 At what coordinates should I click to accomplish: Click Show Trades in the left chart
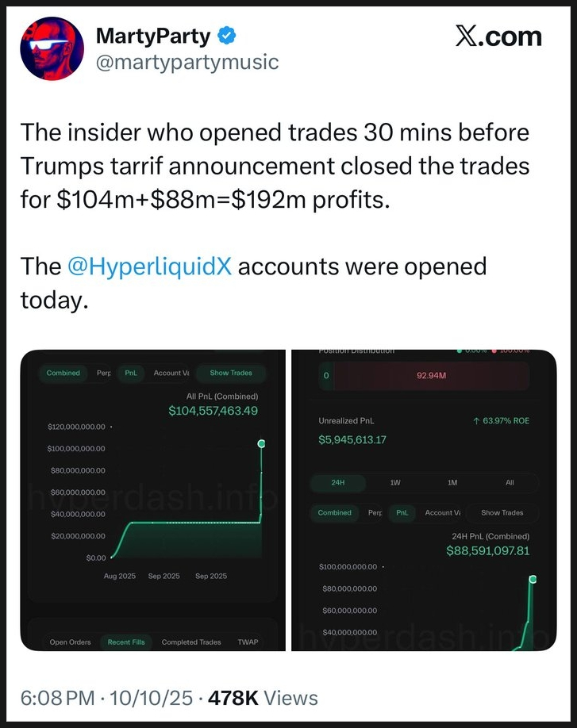point(230,373)
